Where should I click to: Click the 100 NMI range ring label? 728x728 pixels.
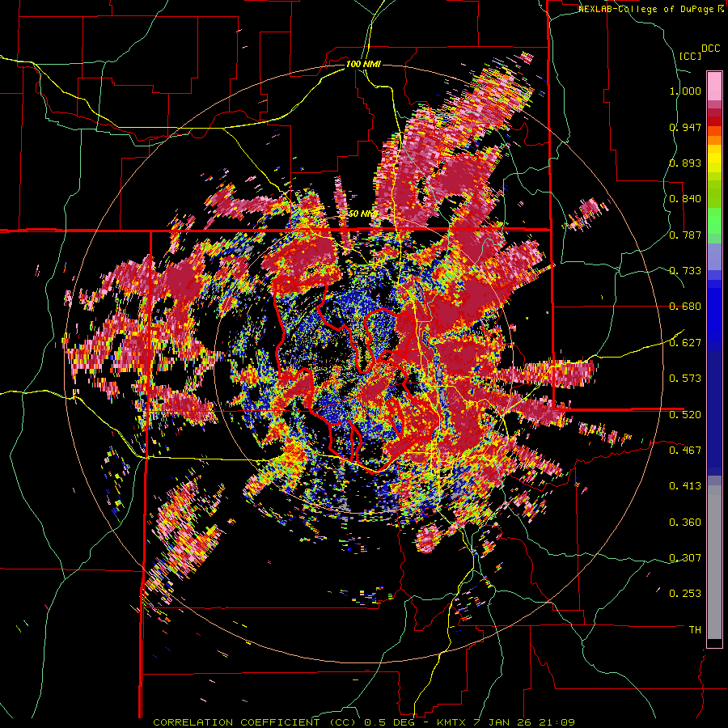click(x=363, y=64)
